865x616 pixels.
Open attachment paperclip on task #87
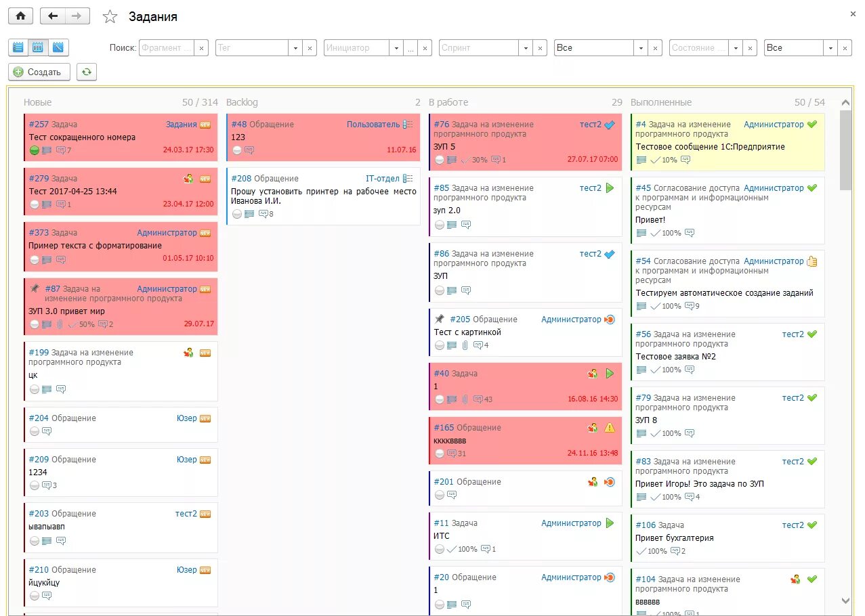point(60,324)
